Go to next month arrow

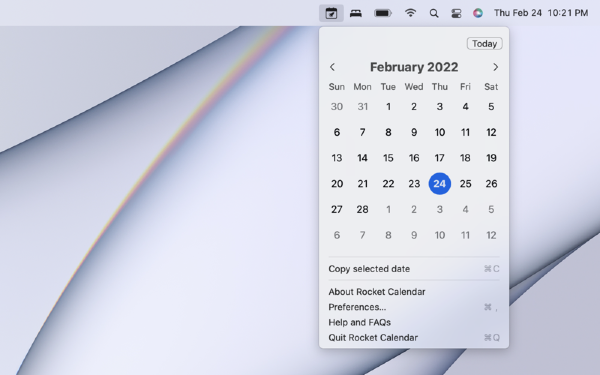pos(496,67)
